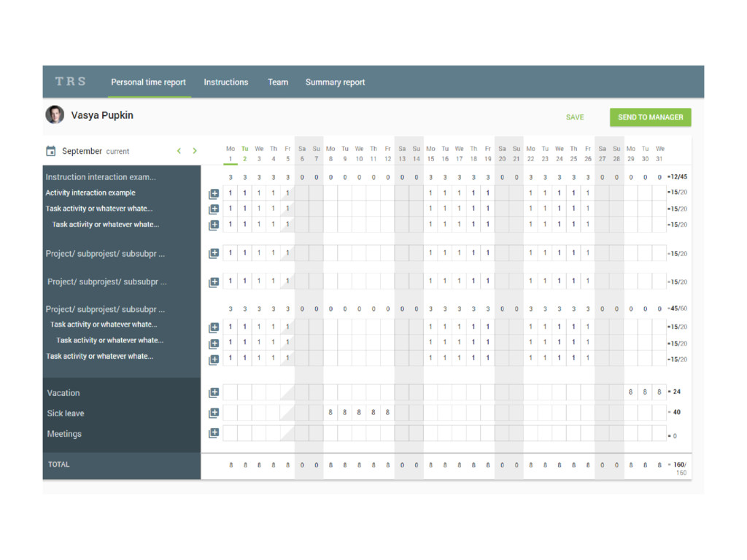Viewport: 747px width, 560px height.
Task: Go to the next month arrow
Action: tap(195, 151)
